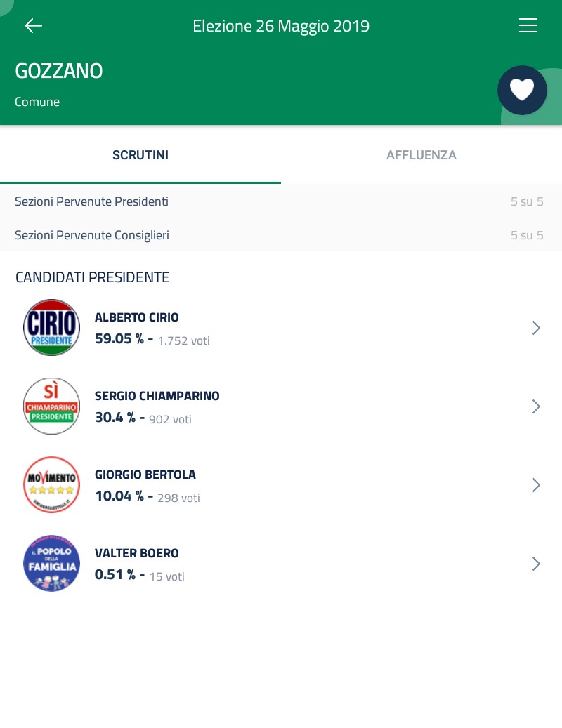Open Giorgio Bertola candidate name
The width and height of the screenshot is (562, 728).
(145, 475)
